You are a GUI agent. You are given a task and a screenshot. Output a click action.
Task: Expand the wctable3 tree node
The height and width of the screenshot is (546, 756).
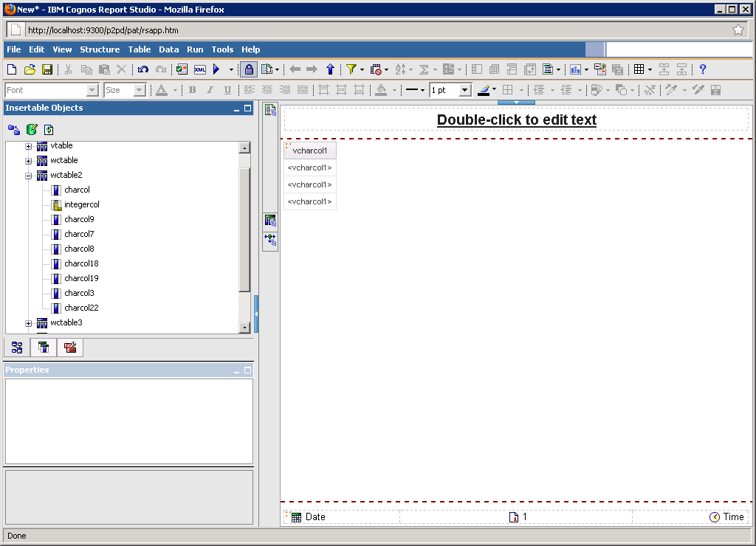coord(28,323)
